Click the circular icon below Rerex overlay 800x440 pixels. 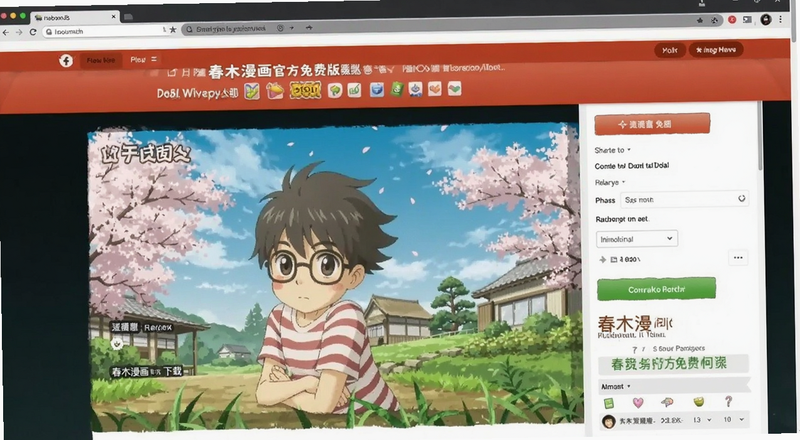coord(117,343)
